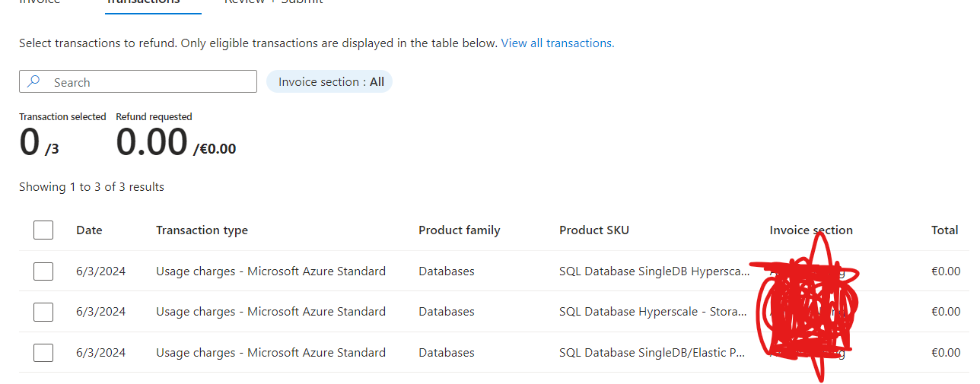Click the SQL Database SingleDB Hyperscale SKU text
This screenshot has width=980, height=384.
(x=654, y=271)
